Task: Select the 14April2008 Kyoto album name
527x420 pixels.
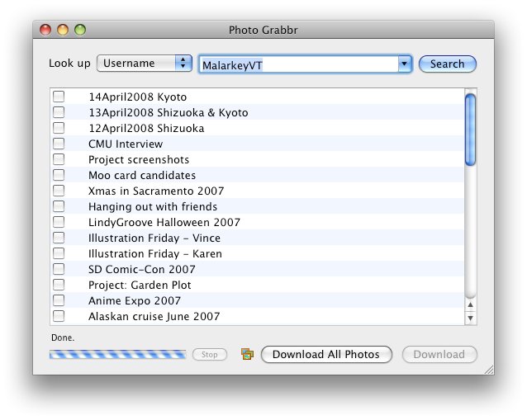Action: [x=137, y=97]
